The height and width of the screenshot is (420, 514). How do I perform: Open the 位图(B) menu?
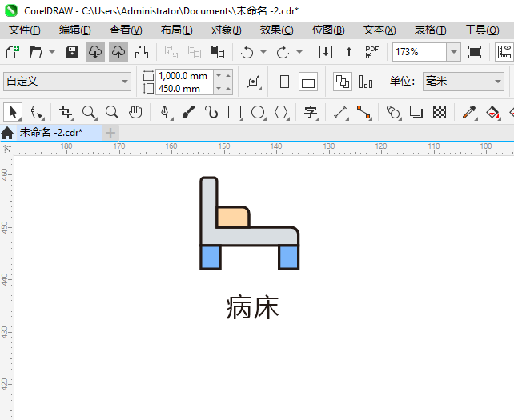point(328,30)
